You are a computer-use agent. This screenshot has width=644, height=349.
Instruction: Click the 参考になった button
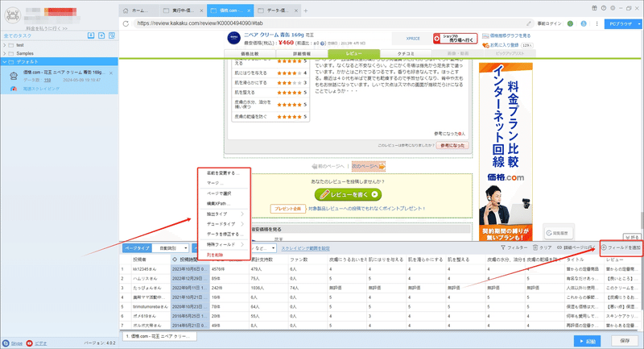coord(452,146)
